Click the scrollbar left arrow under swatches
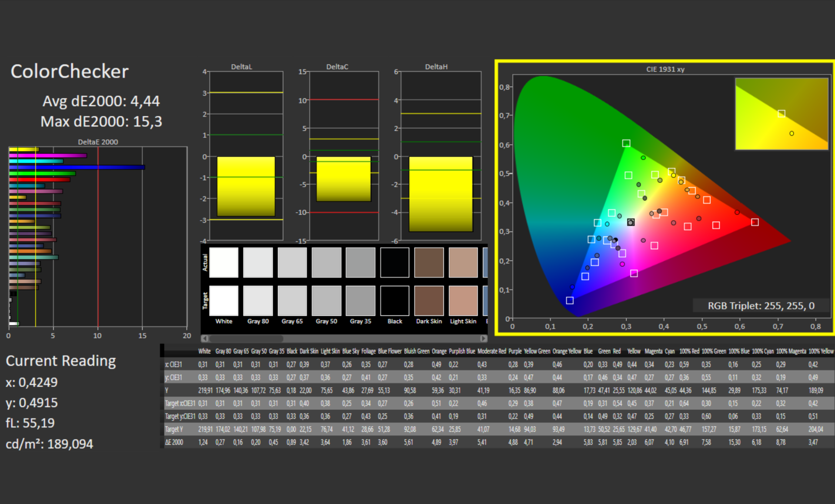 [x=204, y=338]
